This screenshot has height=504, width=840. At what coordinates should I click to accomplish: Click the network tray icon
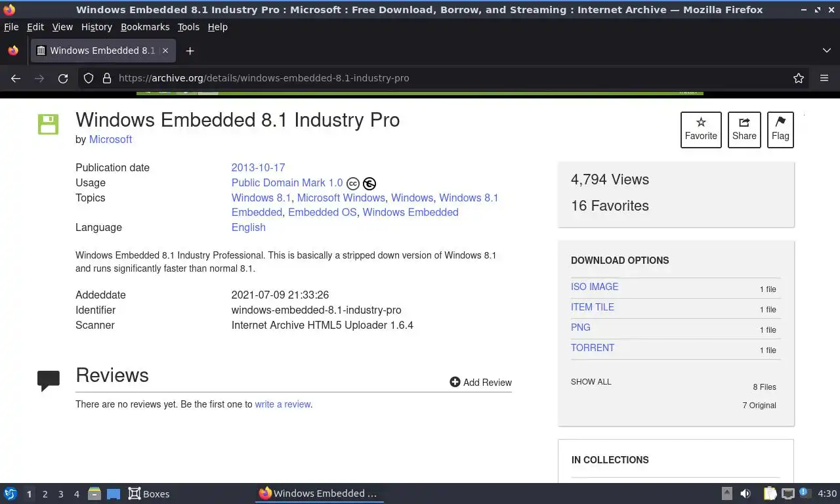point(787,493)
